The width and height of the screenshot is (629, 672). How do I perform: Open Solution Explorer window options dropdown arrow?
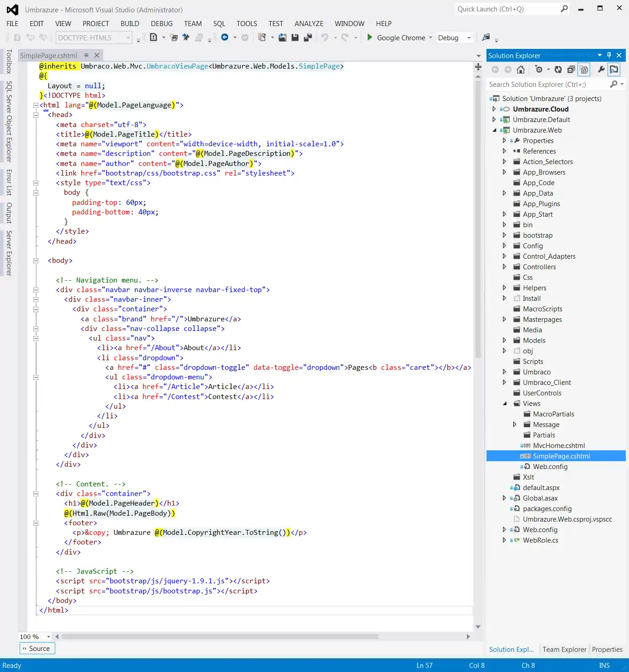point(600,55)
